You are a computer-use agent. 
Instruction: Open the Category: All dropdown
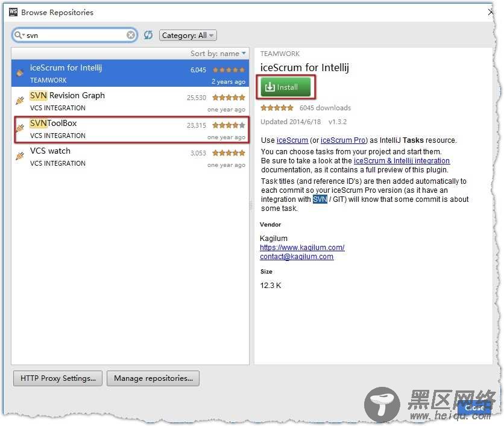[x=188, y=36]
